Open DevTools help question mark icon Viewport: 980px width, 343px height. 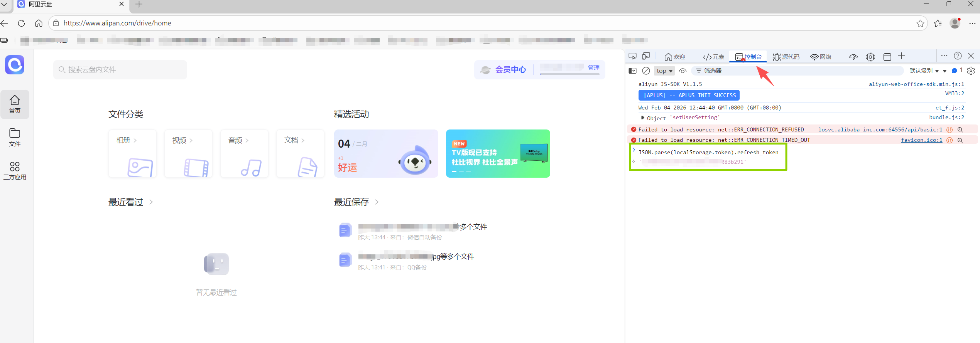tap(958, 56)
